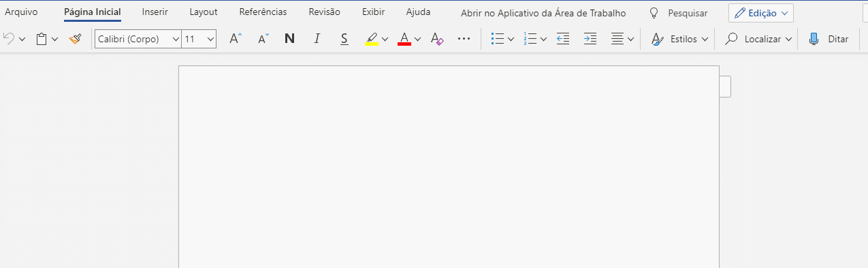
Task: Expand the numbering style dropdown arrow
Action: pyautogui.click(x=543, y=40)
